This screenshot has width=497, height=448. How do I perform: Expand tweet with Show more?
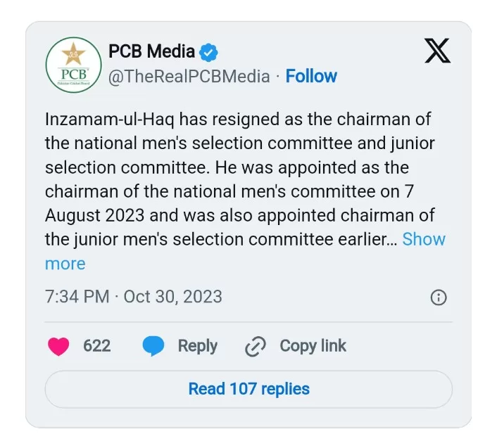point(424,239)
